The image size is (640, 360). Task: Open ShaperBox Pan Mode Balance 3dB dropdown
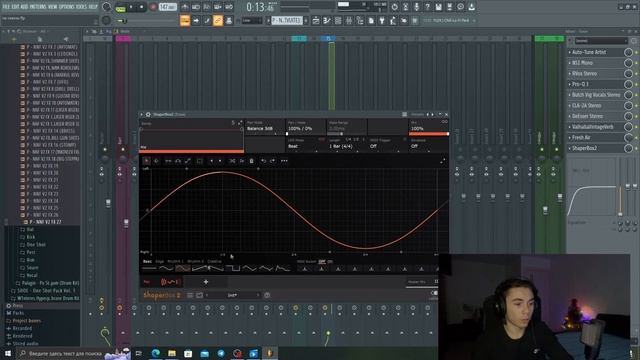[x=264, y=127]
